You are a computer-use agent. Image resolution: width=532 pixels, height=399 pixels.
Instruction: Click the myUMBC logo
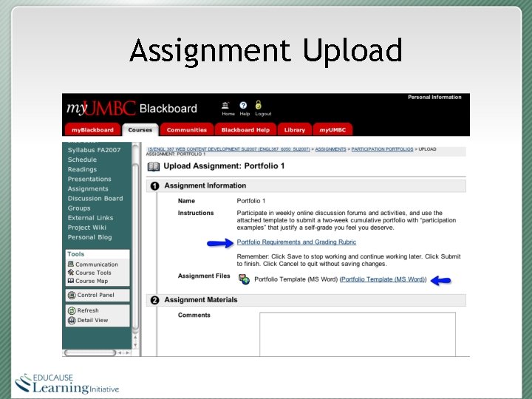click(101, 109)
